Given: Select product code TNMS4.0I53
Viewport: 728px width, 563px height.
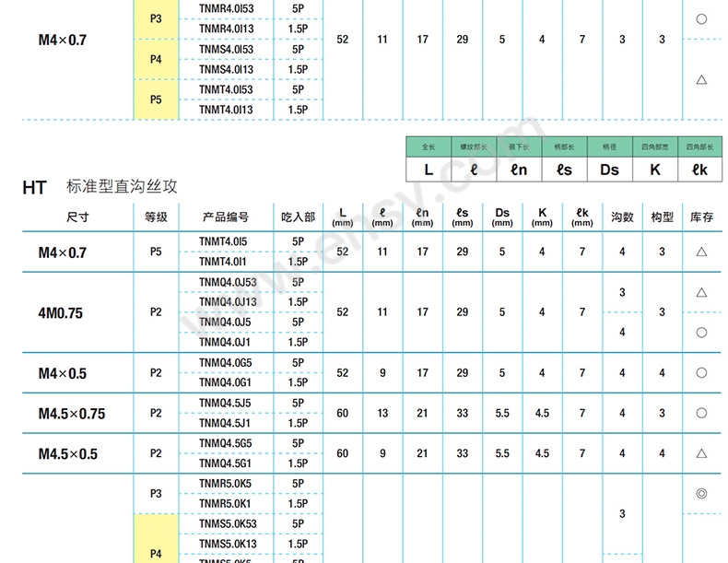Looking at the screenshot, I should [226, 49].
